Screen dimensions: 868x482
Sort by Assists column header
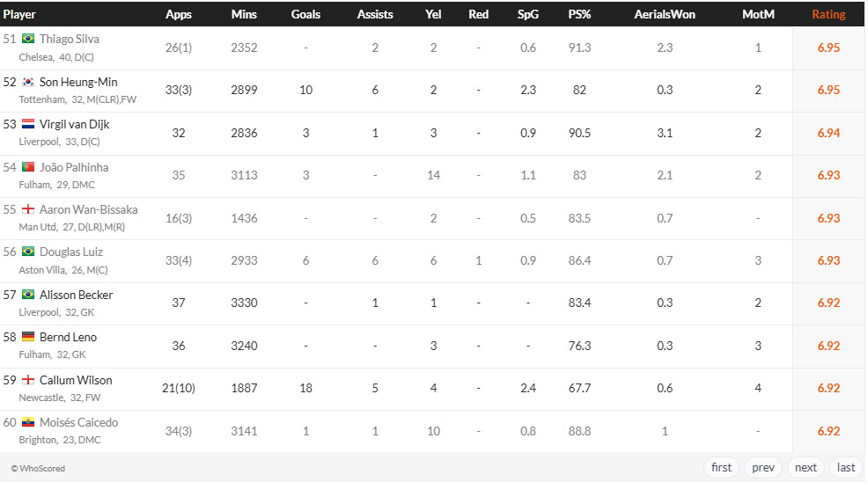375,14
